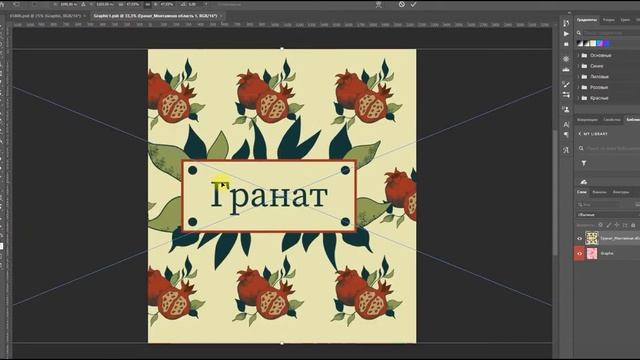
Task: Toggle prevent artboard auto-nesting lock
Action: (625, 225)
